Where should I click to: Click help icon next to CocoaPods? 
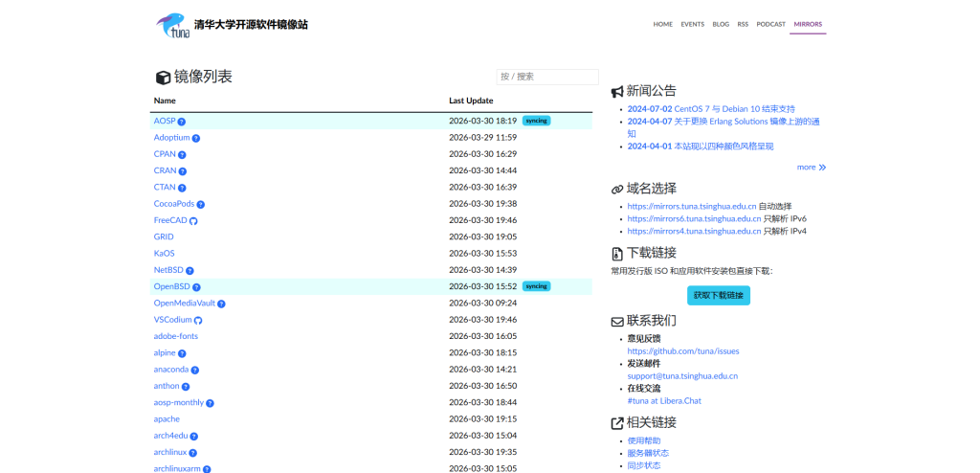[201, 204]
